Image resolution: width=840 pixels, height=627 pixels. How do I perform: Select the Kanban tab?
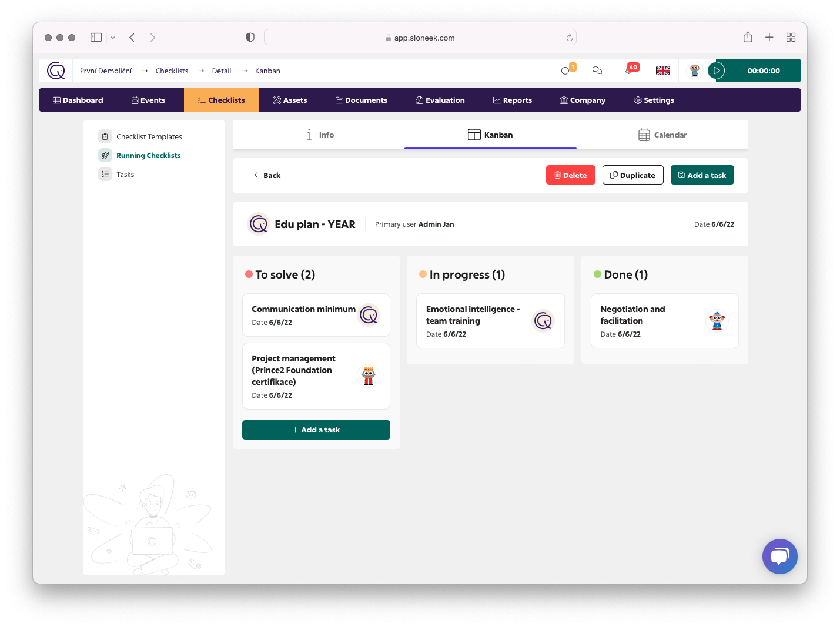click(x=490, y=135)
